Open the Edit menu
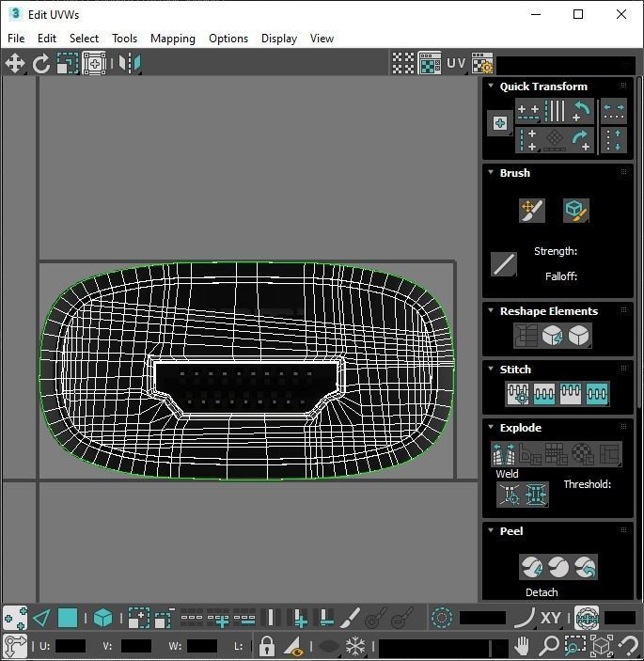644x661 pixels. pyautogui.click(x=47, y=39)
